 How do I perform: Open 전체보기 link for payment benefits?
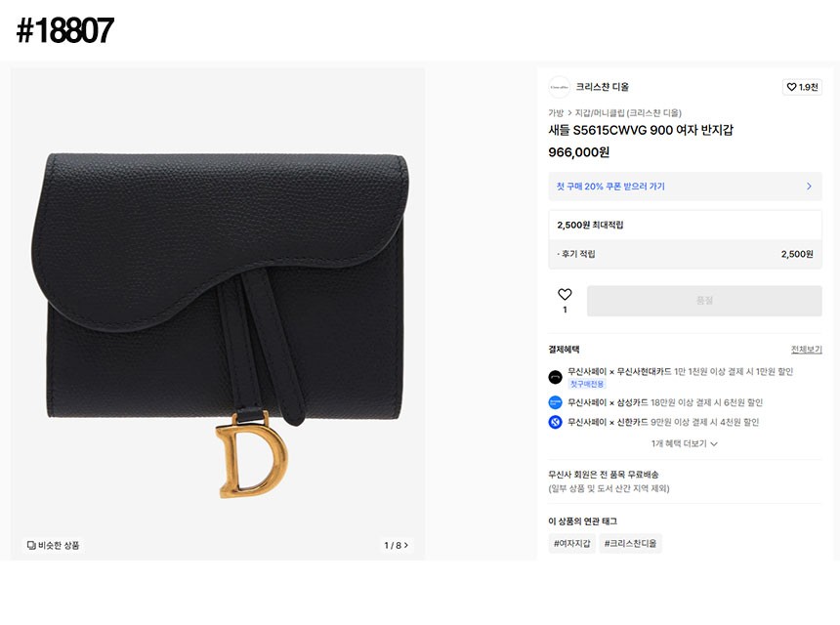click(x=806, y=350)
